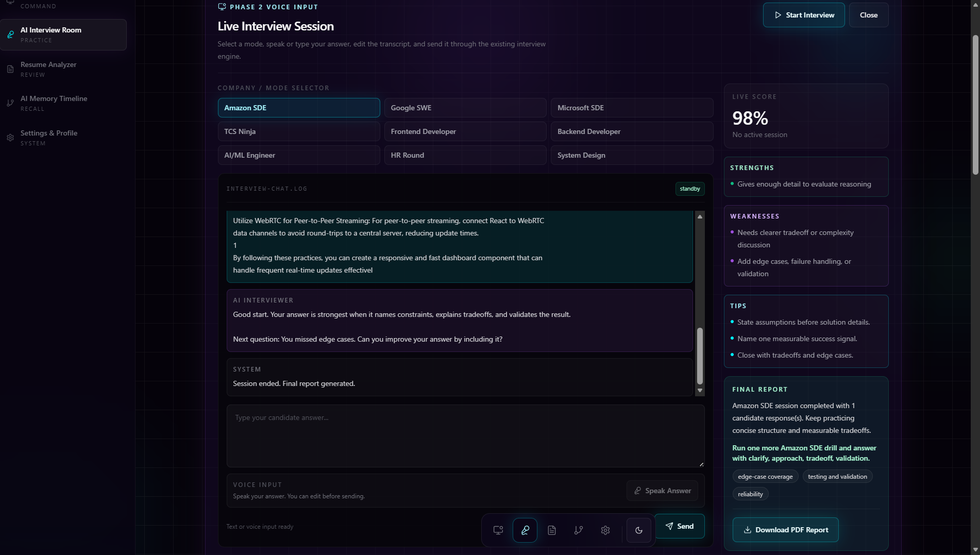Click the git branch icon in dock

579,530
